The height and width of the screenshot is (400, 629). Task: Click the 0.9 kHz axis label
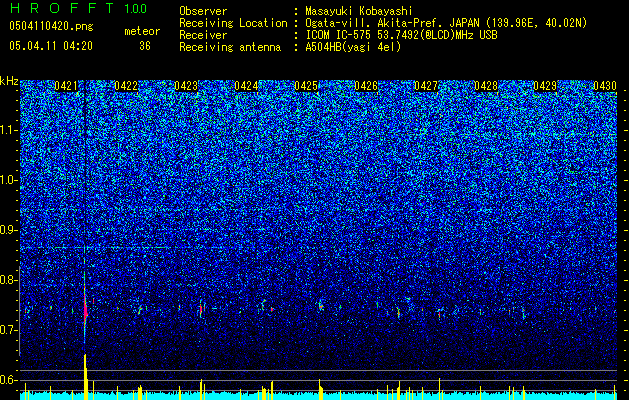click(9, 230)
